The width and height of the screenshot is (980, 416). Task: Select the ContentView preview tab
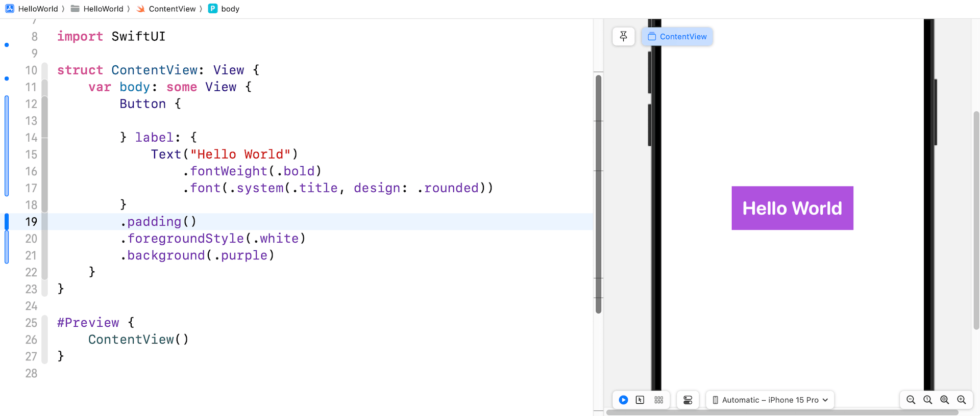tap(677, 37)
